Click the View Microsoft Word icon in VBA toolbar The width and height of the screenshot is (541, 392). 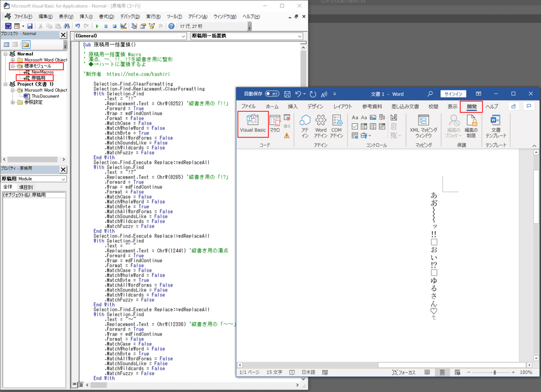point(8,26)
